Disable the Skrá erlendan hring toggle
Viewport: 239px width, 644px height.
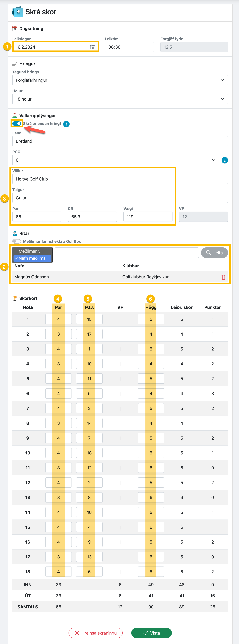click(17, 124)
